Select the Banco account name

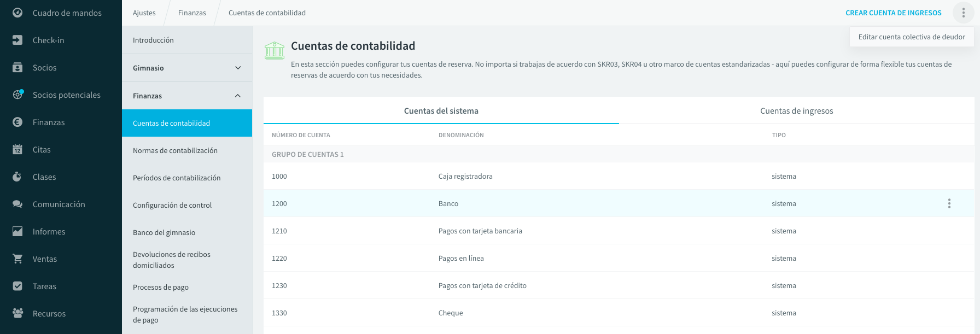(448, 203)
